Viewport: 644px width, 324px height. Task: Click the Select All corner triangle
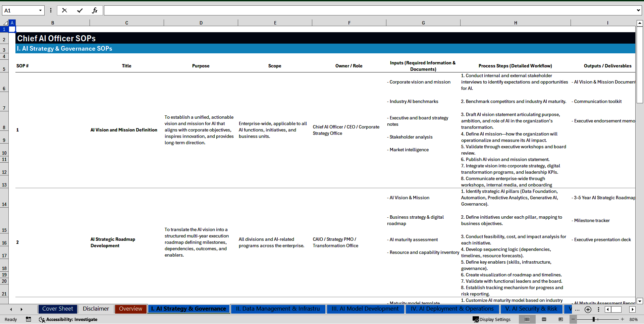click(x=5, y=23)
